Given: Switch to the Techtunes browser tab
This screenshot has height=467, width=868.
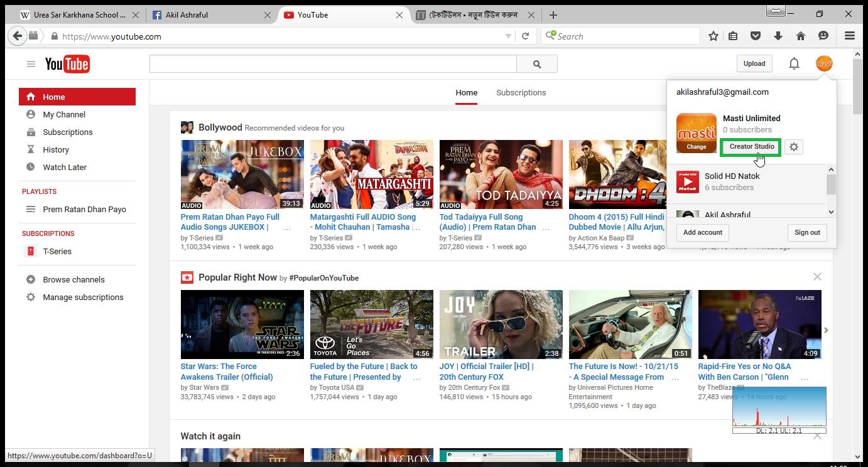Looking at the screenshot, I should (475, 15).
